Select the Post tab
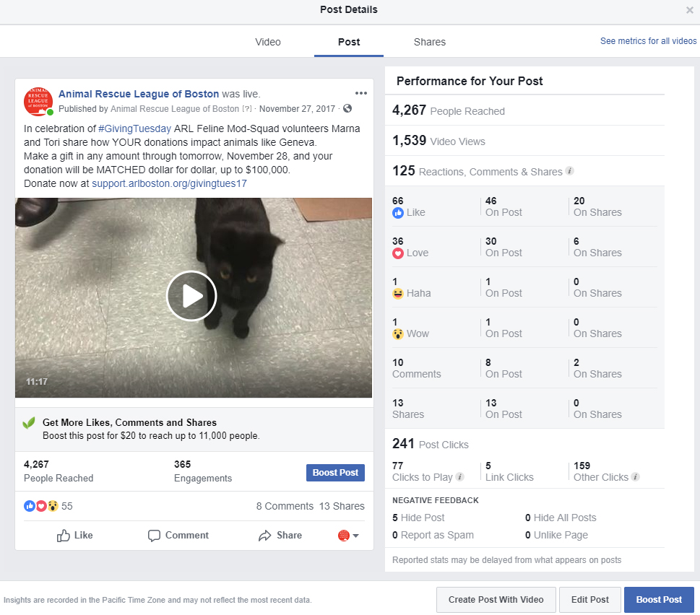Screen dimensions: 700x615 pos(349,42)
